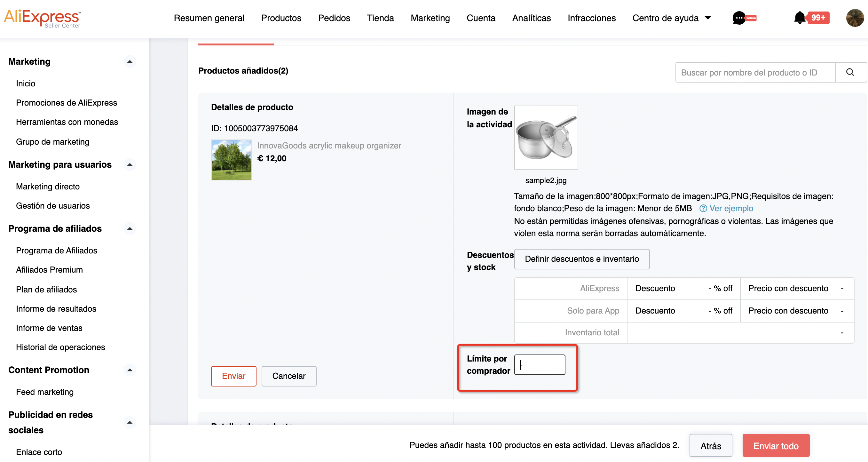Open the chat messages icon
The image size is (868, 462).
point(738,18)
